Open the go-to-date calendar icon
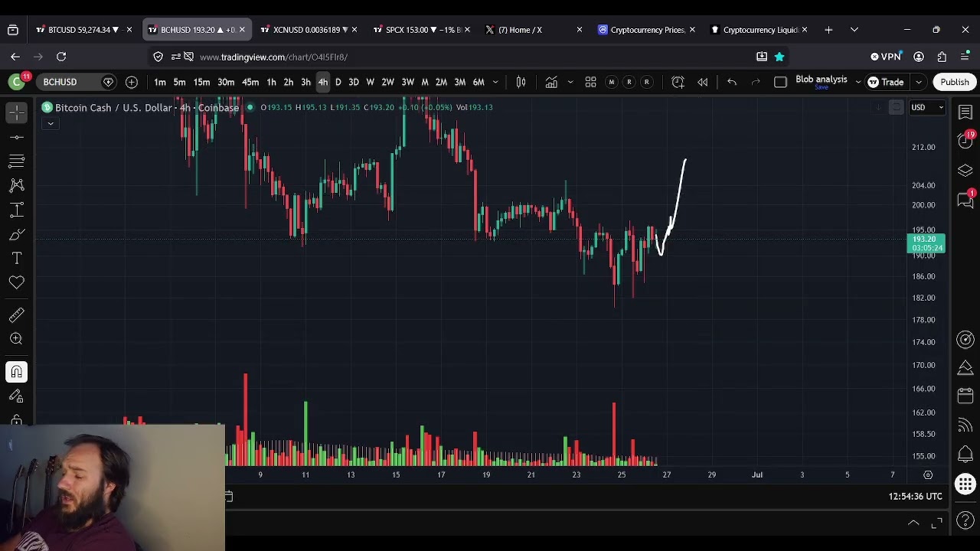The image size is (980, 551). coord(228,497)
